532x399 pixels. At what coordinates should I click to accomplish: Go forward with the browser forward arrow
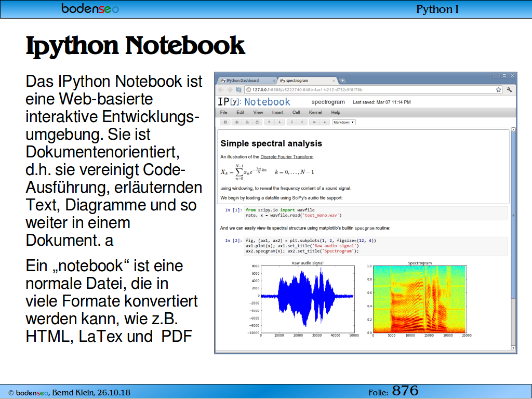(x=230, y=90)
